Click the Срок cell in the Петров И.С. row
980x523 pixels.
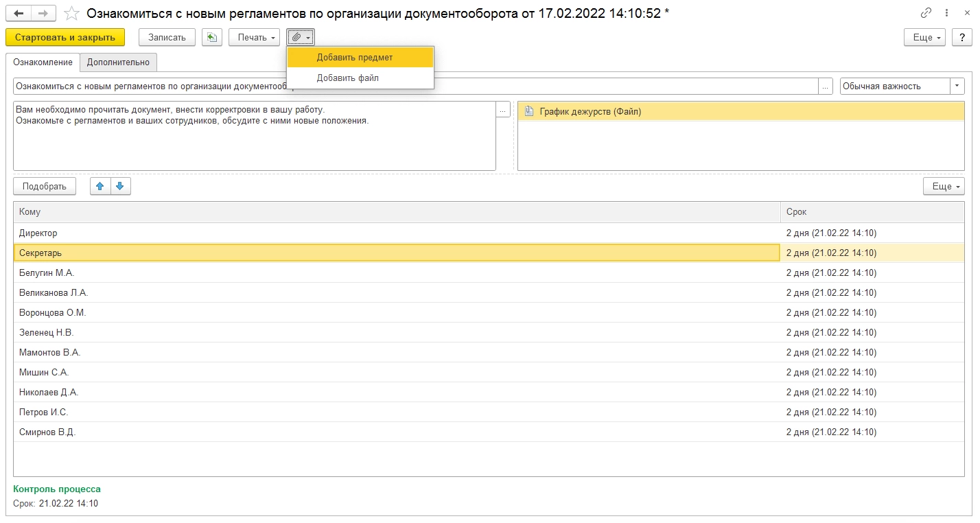872,412
